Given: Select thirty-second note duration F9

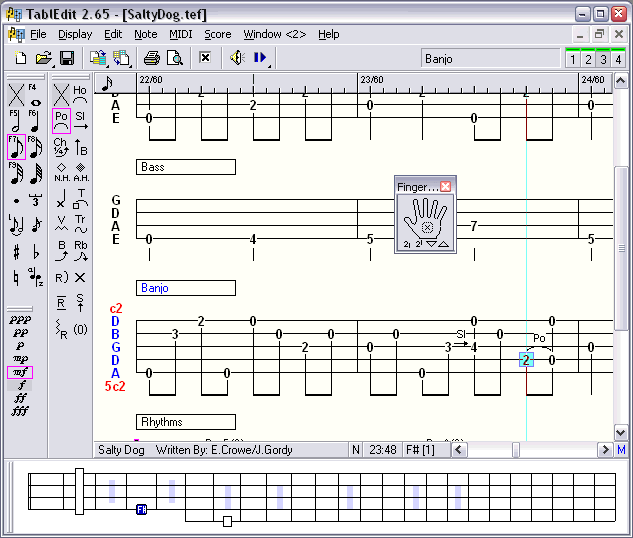Looking at the screenshot, I should click(x=17, y=173).
